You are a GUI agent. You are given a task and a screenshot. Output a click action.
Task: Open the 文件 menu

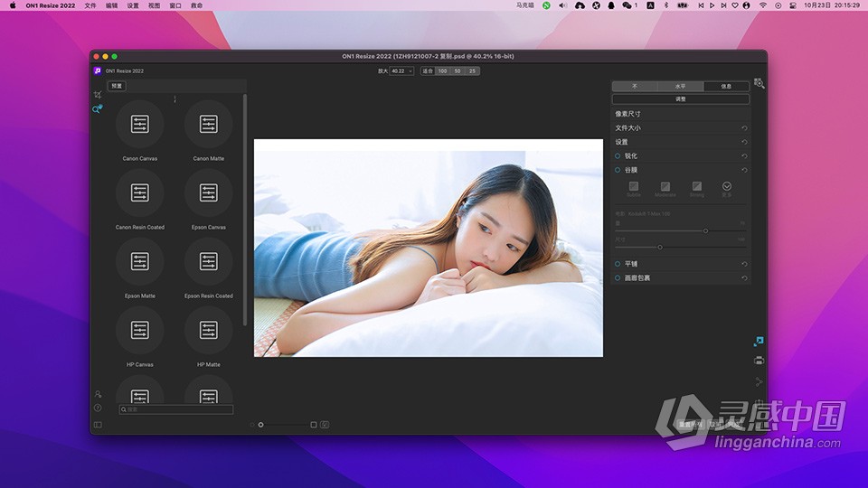[x=90, y=5]
